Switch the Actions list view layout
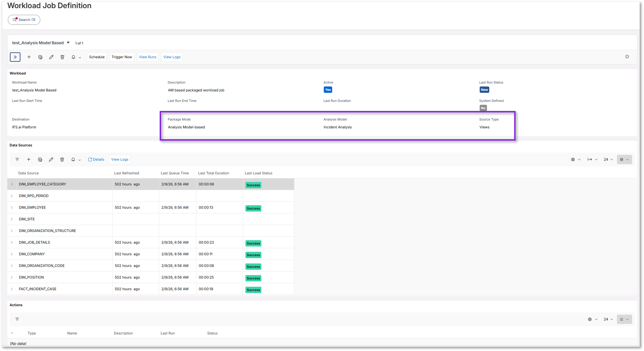 pyautogui.click(x=624, y=319)
